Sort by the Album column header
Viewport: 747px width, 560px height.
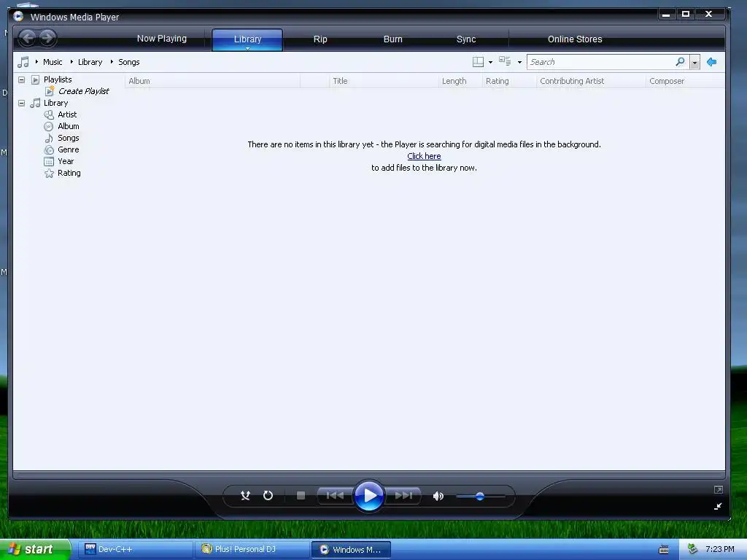(212, 81)
